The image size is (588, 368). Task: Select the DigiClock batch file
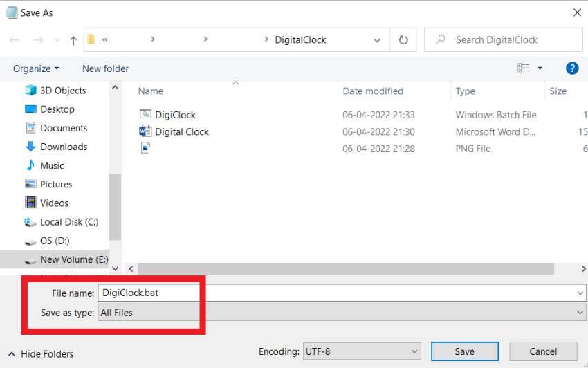click(175, 115)
